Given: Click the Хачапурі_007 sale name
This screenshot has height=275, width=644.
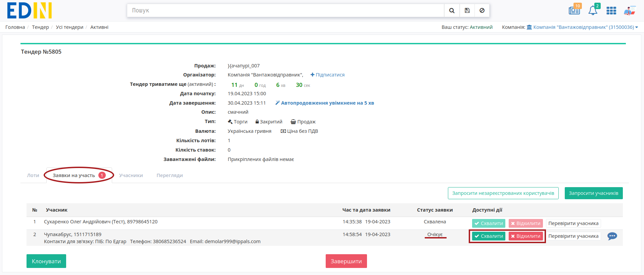Looking at the screenshot, I should [x=244, y=66].
